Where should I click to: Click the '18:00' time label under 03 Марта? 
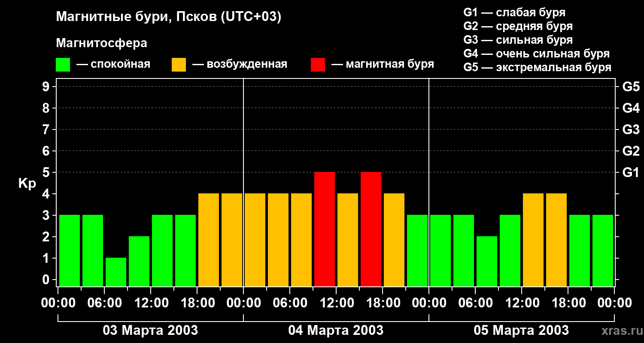pos(197,303)
